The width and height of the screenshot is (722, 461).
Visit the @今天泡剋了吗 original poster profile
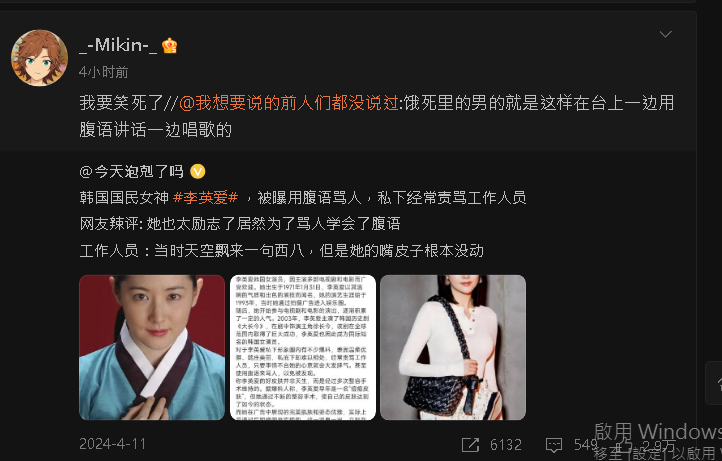point(131,171)
